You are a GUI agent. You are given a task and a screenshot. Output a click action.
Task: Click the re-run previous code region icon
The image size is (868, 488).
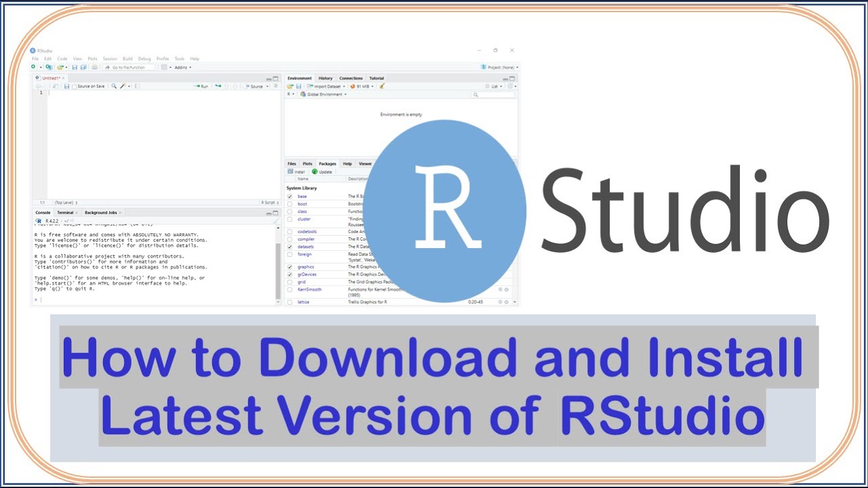[x=218, y=86]
